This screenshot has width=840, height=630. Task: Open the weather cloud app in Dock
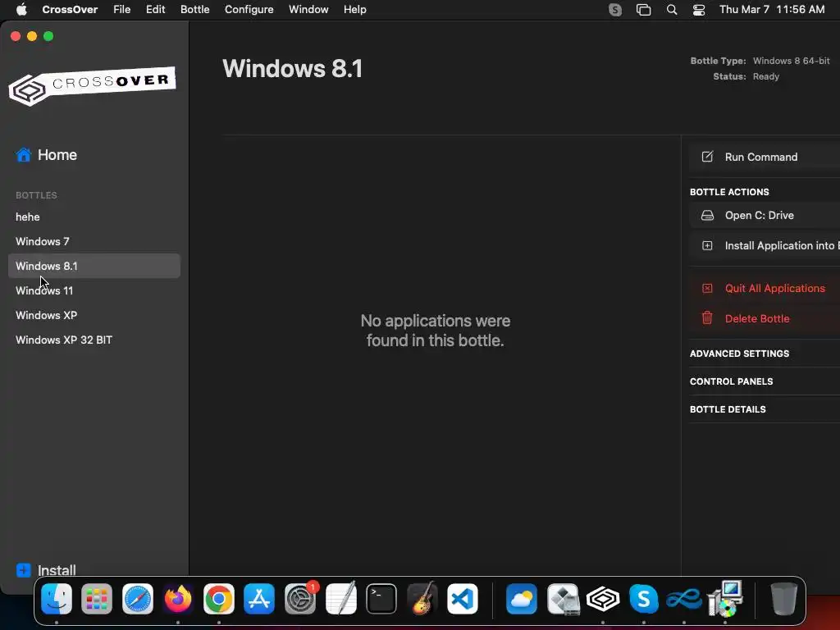521,599
